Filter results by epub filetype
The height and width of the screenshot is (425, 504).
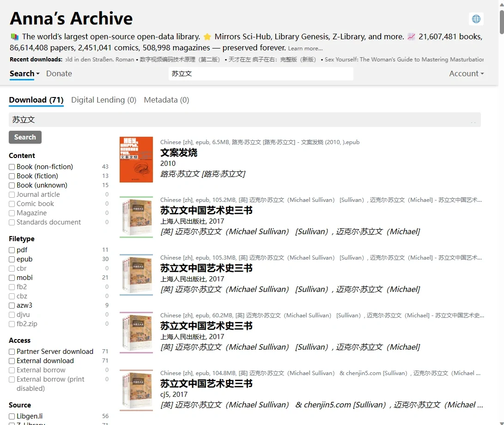coord(12,260)
